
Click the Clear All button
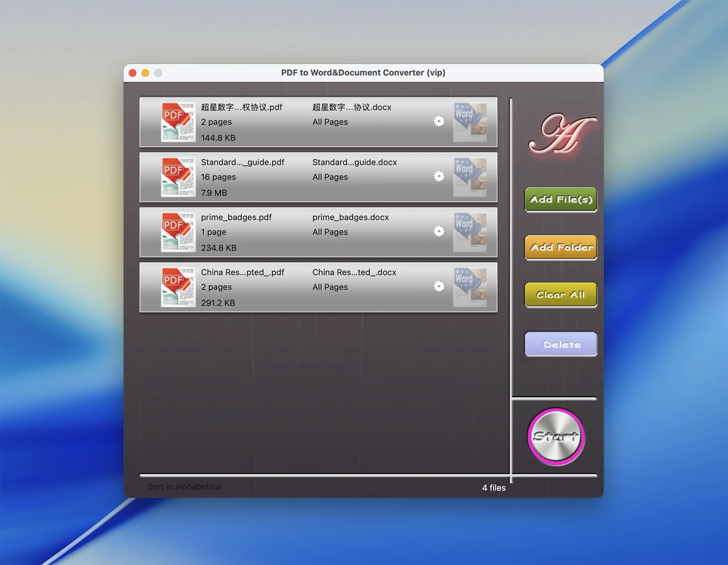pyautogui.click(x=561, y=294)
